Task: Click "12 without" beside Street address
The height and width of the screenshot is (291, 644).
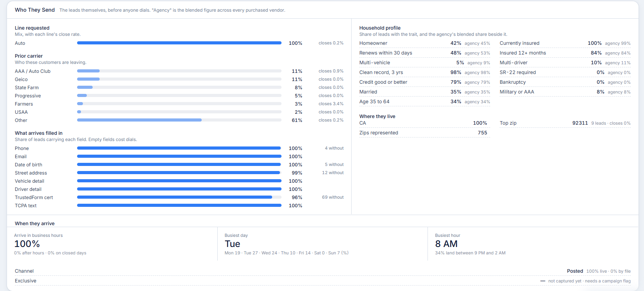Action: [333, 173]
